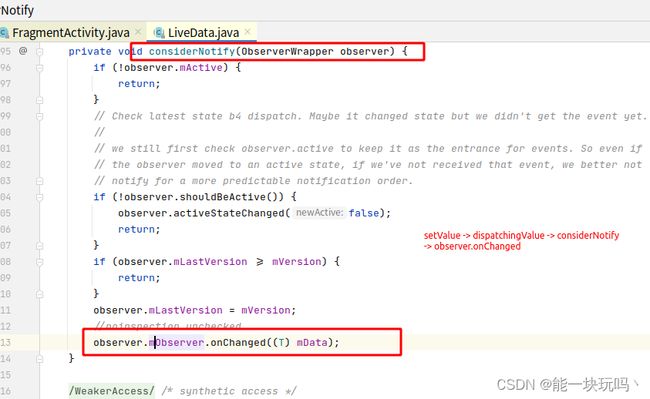Click the activeStateChanged method call

click(x=229, y=213)
